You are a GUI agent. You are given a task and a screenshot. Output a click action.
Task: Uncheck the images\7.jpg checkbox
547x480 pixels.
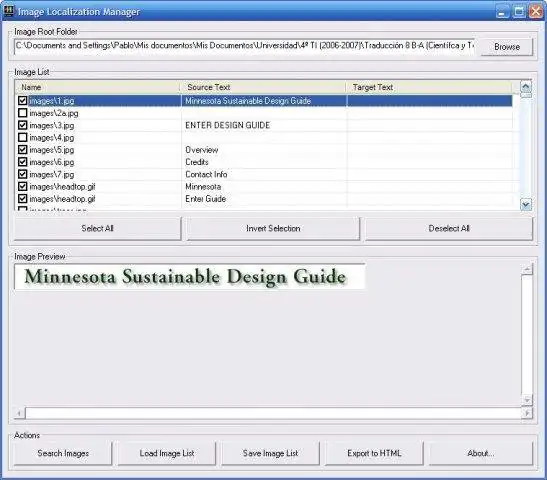point(23,174)
